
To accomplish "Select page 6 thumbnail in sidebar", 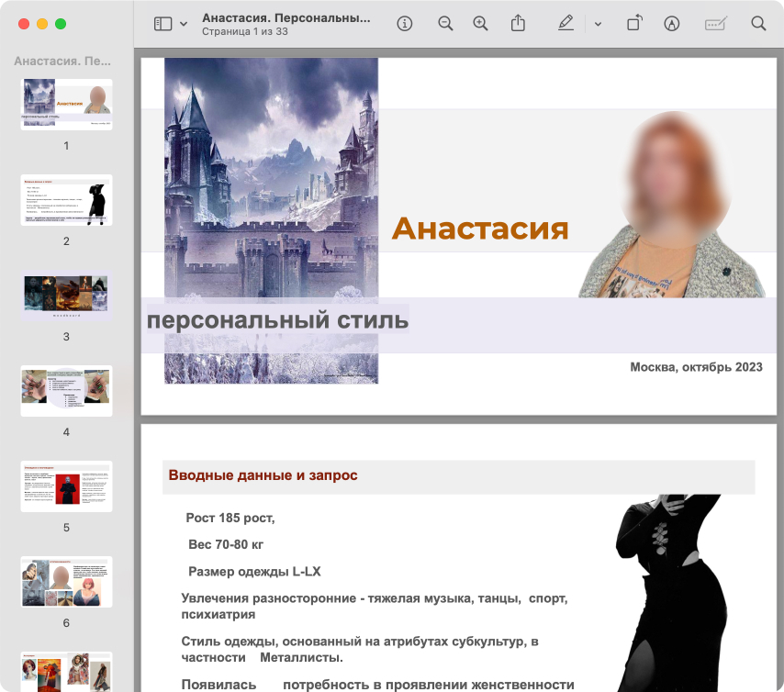I will [66, 582].
